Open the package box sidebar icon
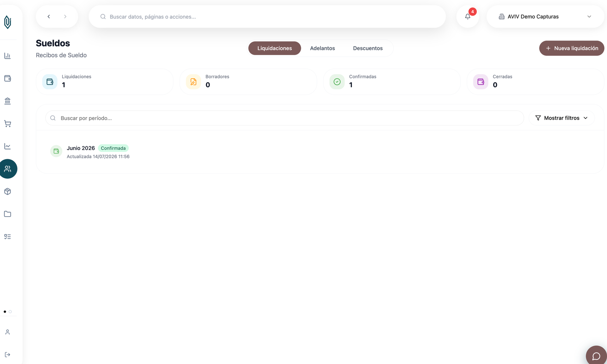The image size is (607, 364). 8,191
